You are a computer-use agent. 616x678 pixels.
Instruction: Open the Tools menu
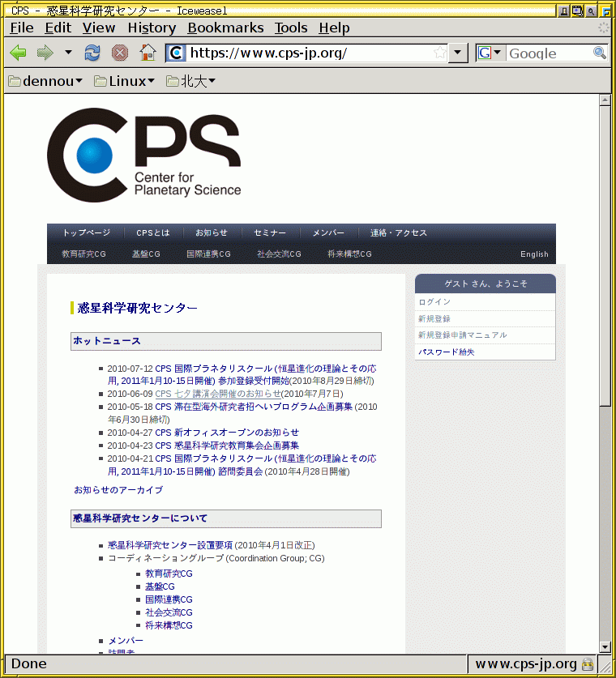(291, 28)
